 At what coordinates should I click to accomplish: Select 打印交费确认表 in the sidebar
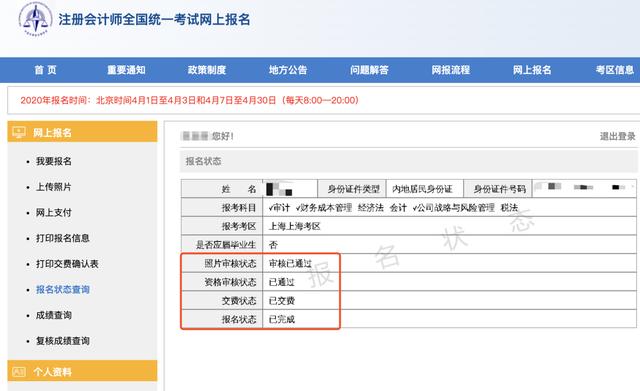click(67, 264)
